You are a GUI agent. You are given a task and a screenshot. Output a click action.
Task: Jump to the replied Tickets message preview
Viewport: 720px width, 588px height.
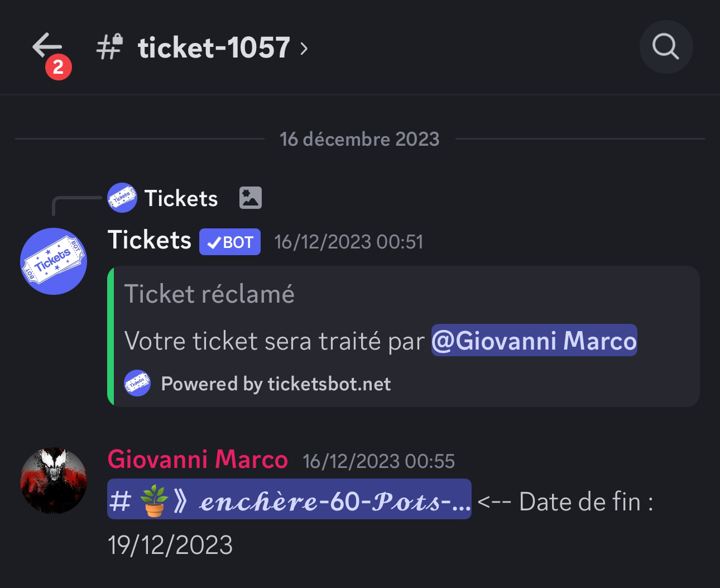(x=181, y=198)
